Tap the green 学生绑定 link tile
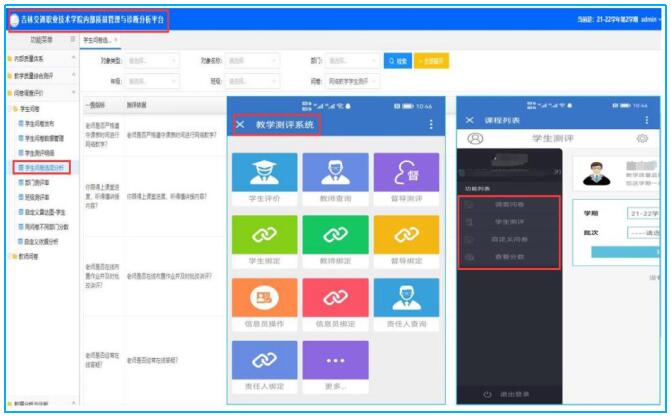 tap(263, 241)
